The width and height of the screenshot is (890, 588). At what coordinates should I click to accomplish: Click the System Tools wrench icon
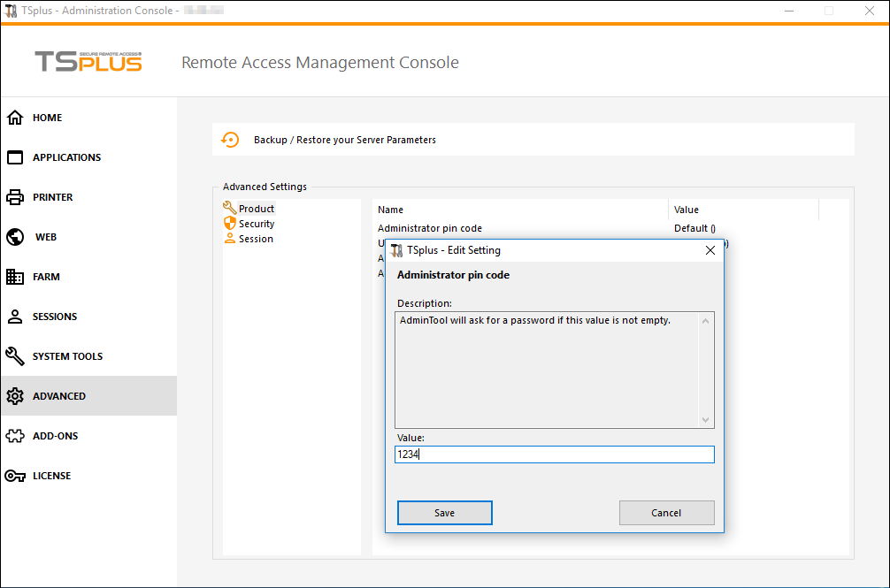pyautogui.click(x=15, y=356)
